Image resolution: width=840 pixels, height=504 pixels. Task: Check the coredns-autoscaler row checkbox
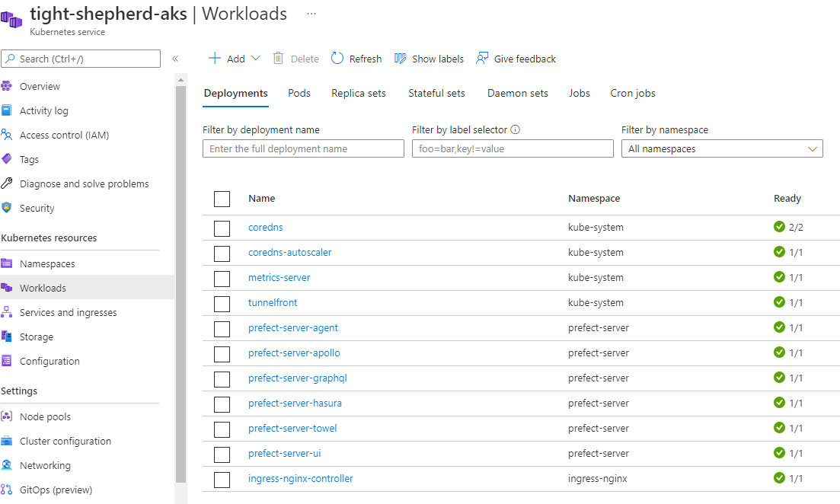click(x=222, y=254)
